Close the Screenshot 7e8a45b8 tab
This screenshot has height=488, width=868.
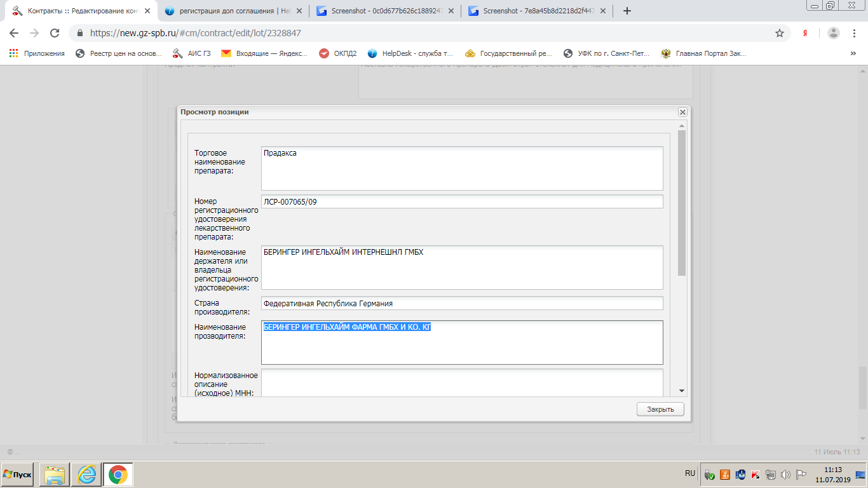602,11
